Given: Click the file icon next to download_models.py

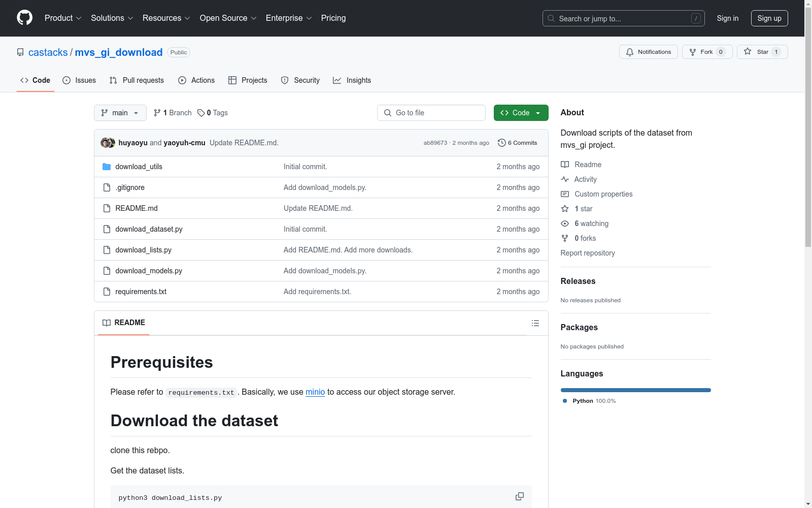Looking at the screenshot, I should coord(107,271).
